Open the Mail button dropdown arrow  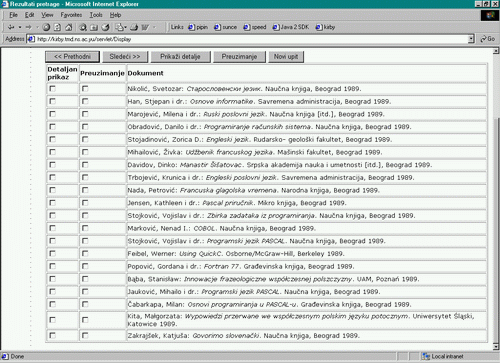125,27
